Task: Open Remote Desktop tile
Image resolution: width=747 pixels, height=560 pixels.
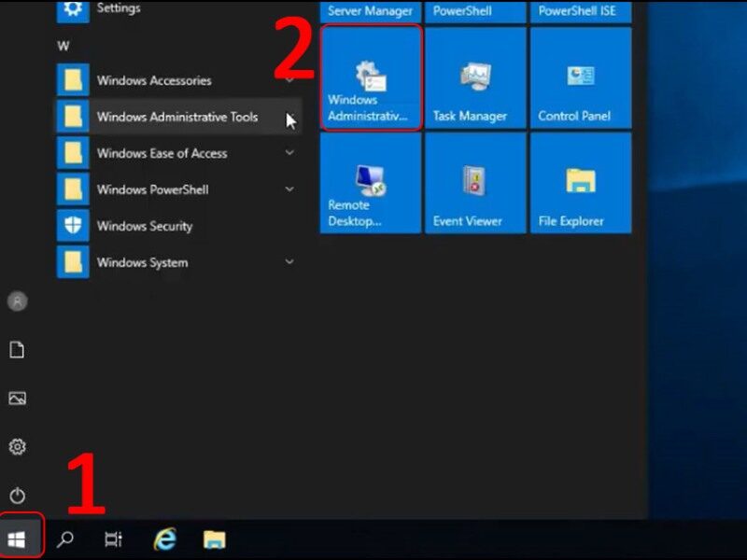Action: tap(370, 183)
